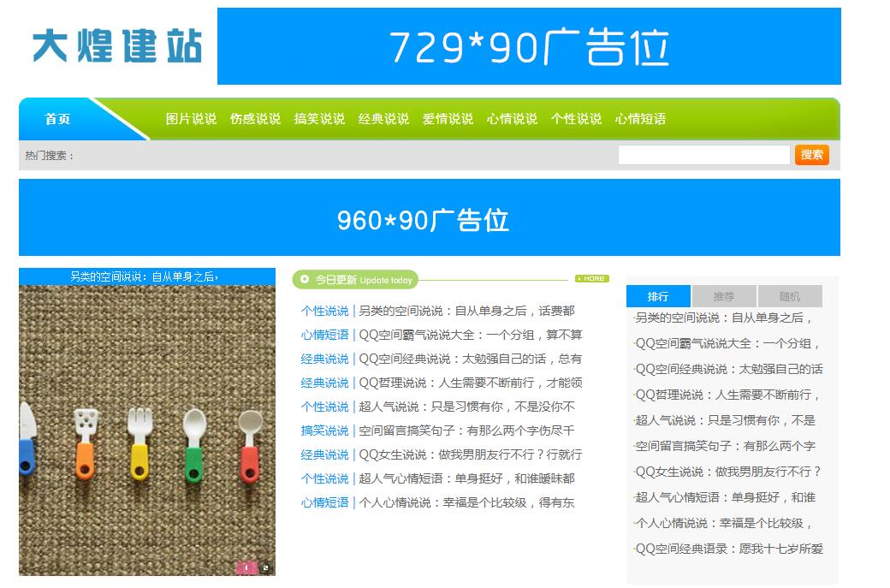Click the MORE button beside 今日更新
Viewport: 890px width, 588px height.
coord(591,278)
